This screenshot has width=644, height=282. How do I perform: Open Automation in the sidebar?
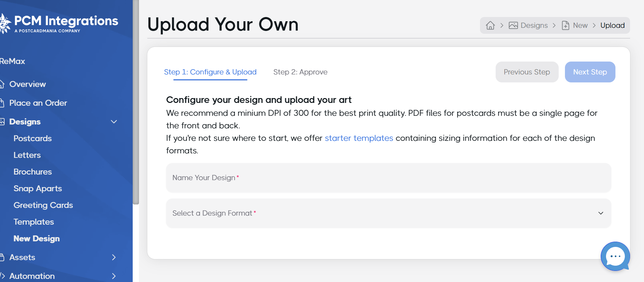point(32,276)
